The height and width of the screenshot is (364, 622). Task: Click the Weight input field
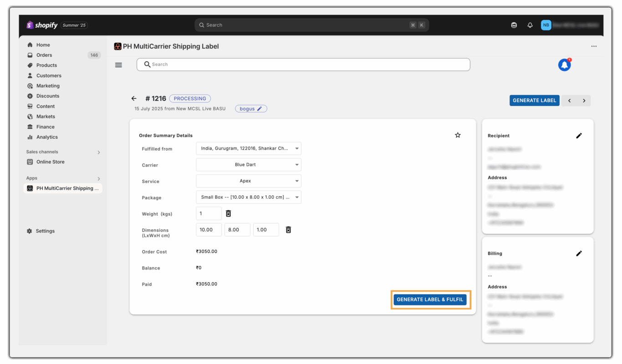[x=209, y=213]
